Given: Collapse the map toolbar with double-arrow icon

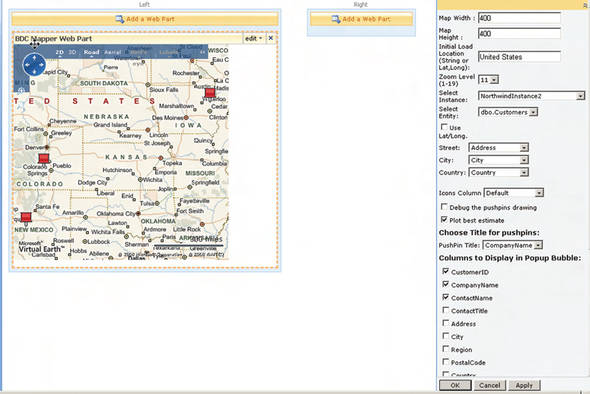Looking at the screenshot, I should [202, 52].
